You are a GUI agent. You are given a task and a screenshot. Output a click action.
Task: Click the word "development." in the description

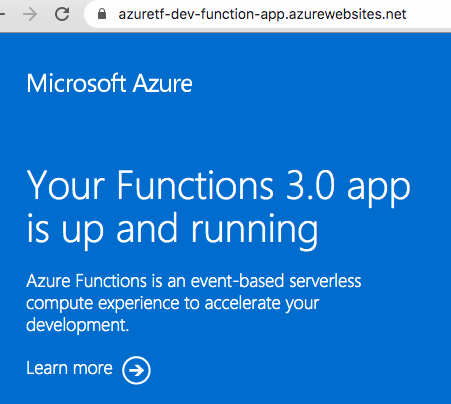point(78,325)
